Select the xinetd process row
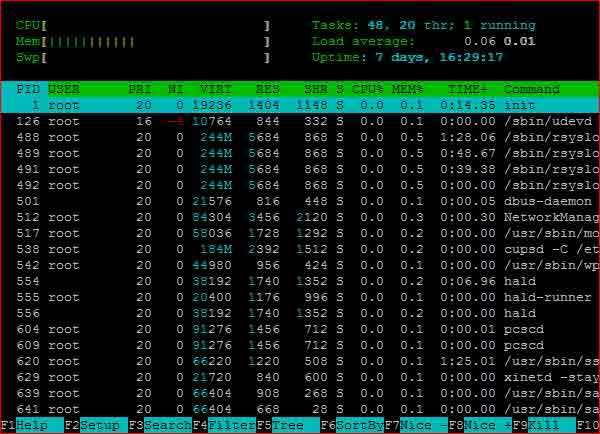600x434 pixels. coord(300,377)
